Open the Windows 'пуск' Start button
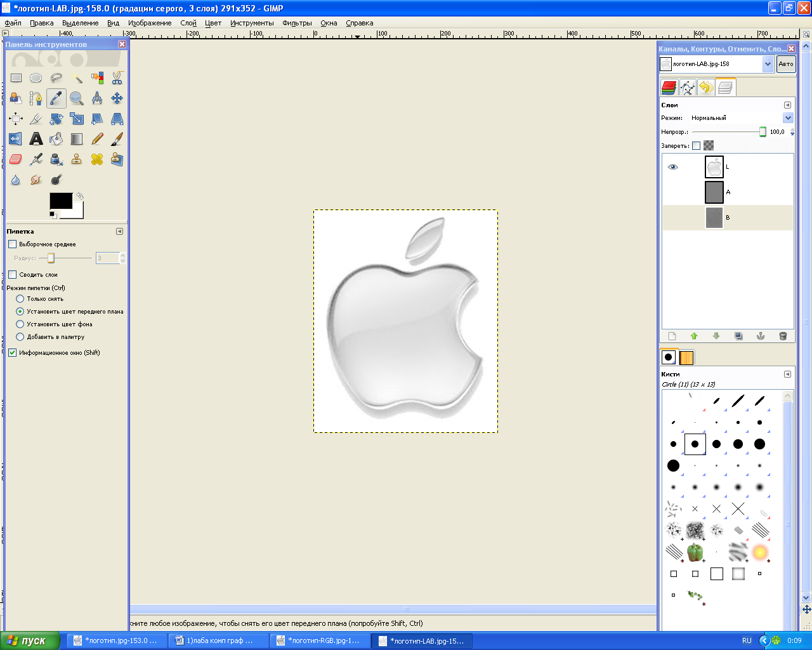This screenshot has width=812, height=650. pyautogui.click(x=30, y=640)
